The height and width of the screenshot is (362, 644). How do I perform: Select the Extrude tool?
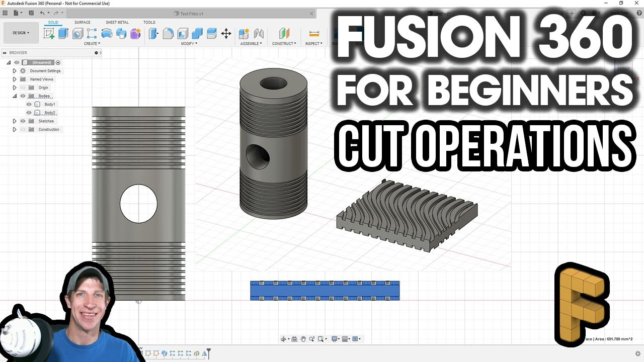pos(63,34)
